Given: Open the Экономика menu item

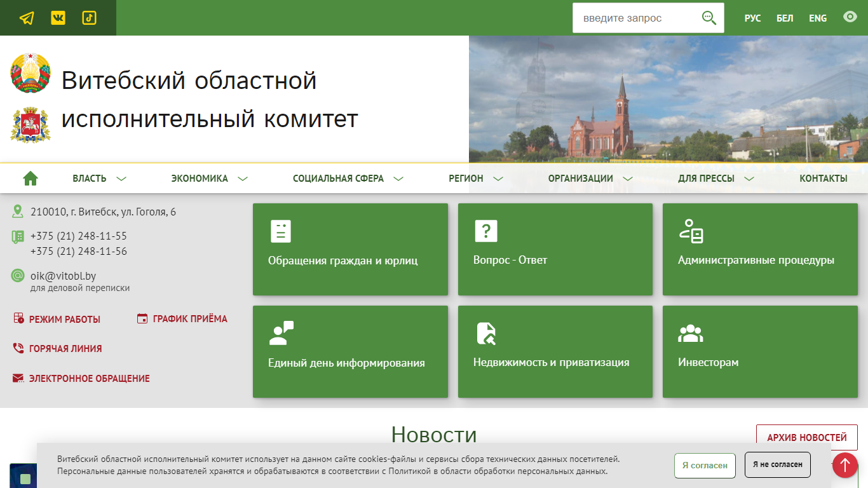Looking at the screenshot, I should (x=200, y=179).
